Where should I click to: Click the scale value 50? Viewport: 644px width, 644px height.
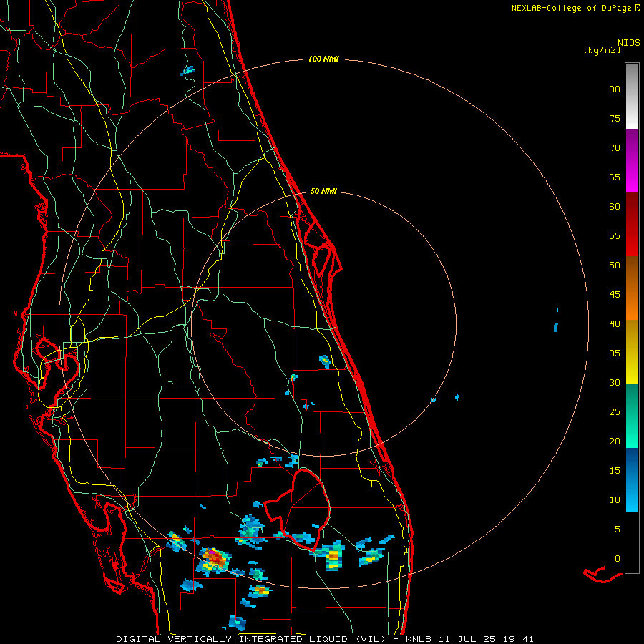615,265
